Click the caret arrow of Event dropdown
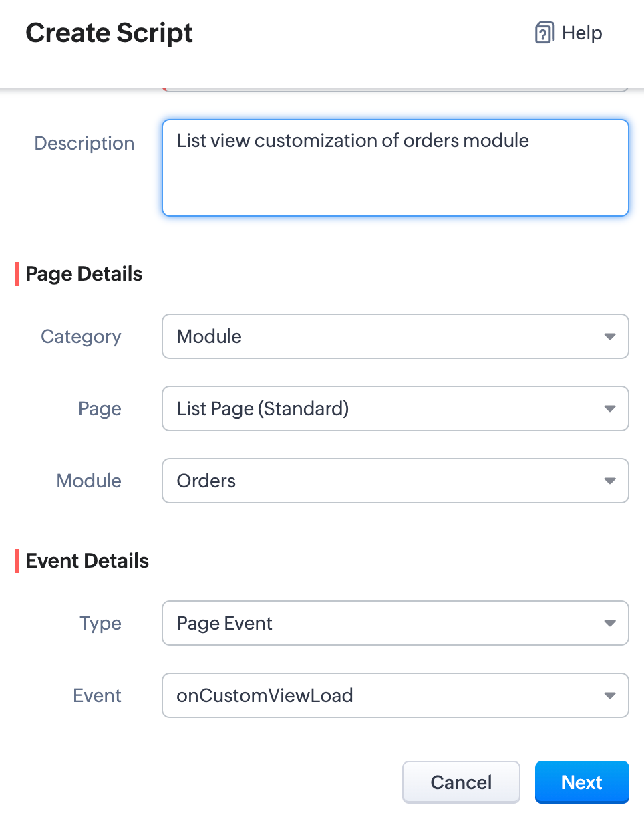The width and height of the screenshot is (644, 821). pyautogui.click(x=609, y=696)
